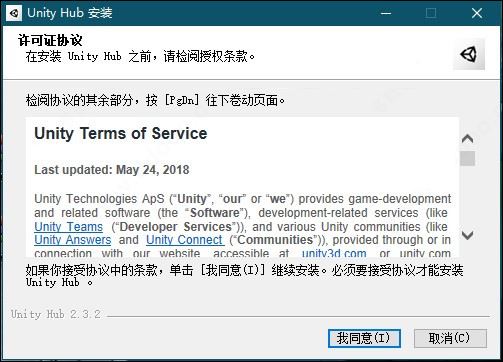Viewport: 503px width, 362px height.
Task: Open the Unity Answers link
Action: point(73,240)
